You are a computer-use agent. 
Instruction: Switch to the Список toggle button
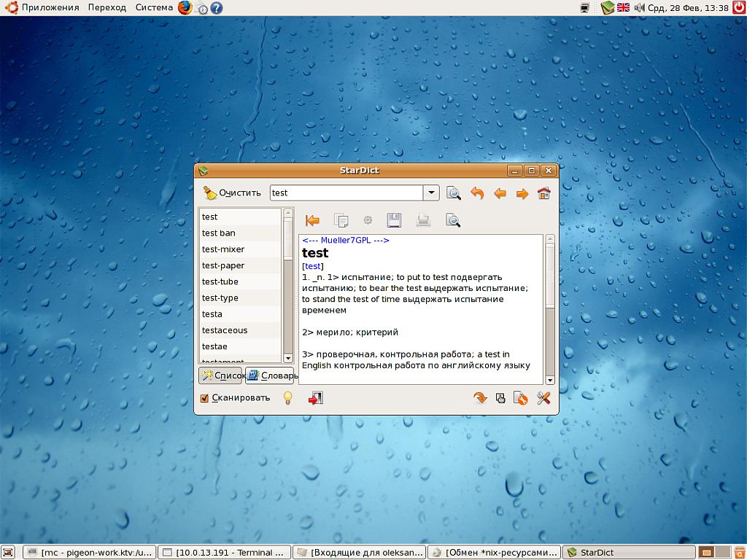[220, 376]
